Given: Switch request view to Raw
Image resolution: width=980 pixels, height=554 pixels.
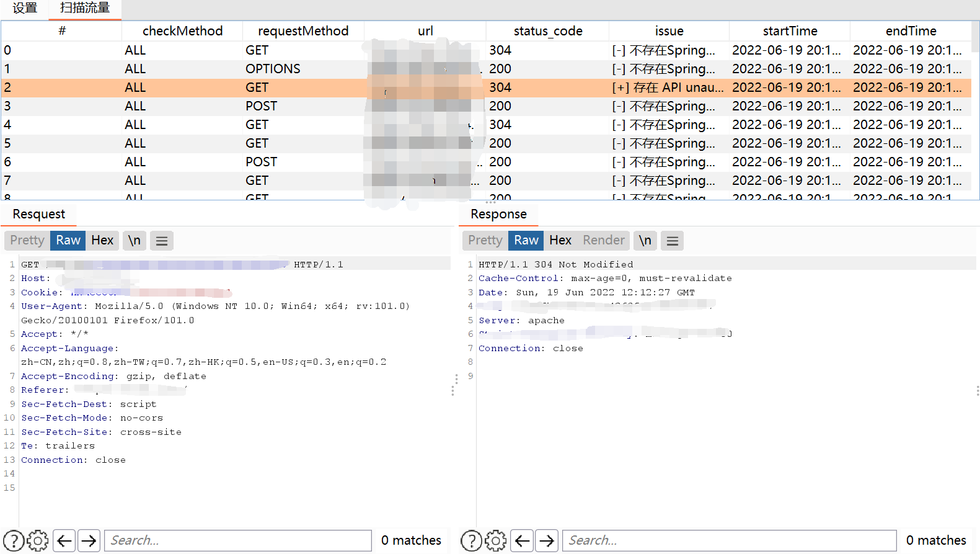Looking at the screenshot, I should tap(68, 241).
